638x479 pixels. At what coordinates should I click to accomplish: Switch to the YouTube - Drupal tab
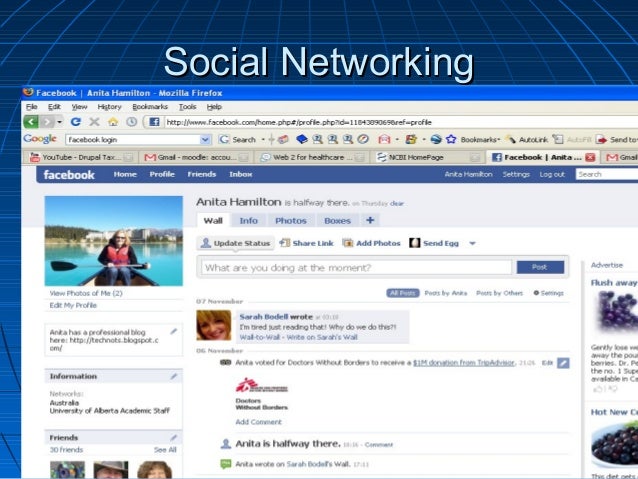(81, 157)
